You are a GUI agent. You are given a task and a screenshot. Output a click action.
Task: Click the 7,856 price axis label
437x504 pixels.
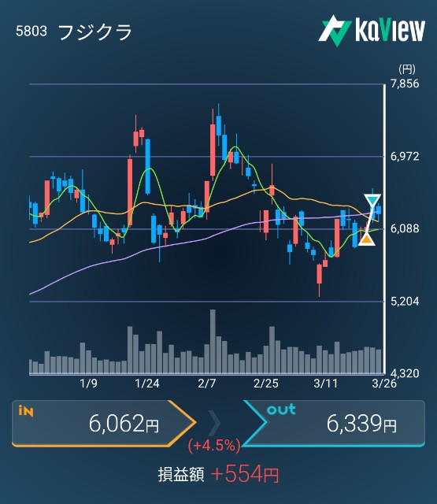click(405, 83)
